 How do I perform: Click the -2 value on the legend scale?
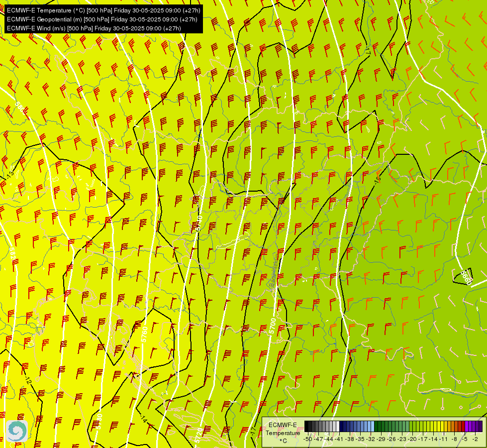click(475, 439)
